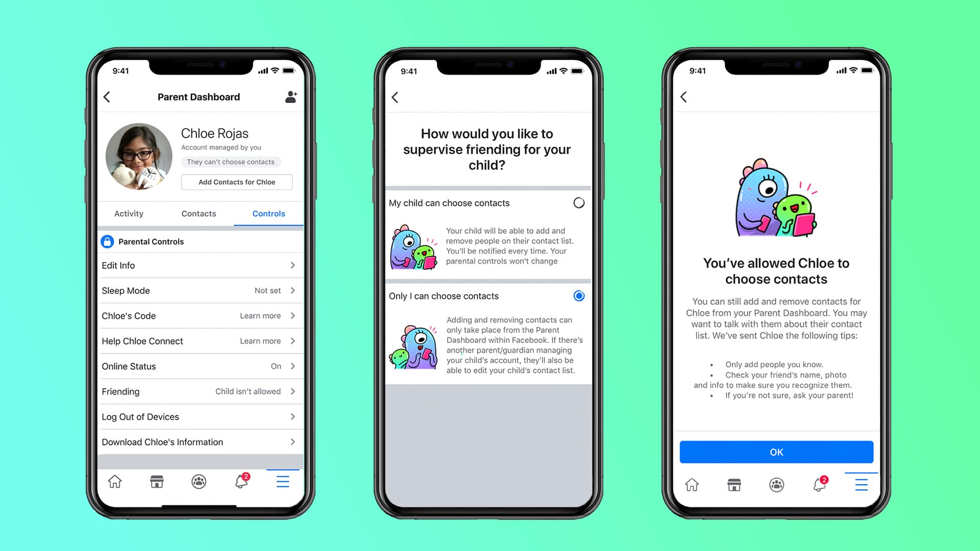
Task: Click the OK button on right phone
Action: [x=776, y=452]
